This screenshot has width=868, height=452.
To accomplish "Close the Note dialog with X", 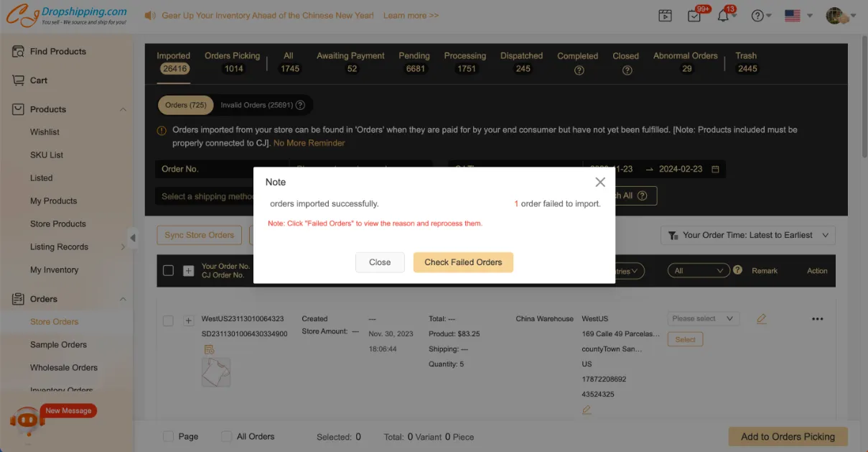I will [600, 183].
